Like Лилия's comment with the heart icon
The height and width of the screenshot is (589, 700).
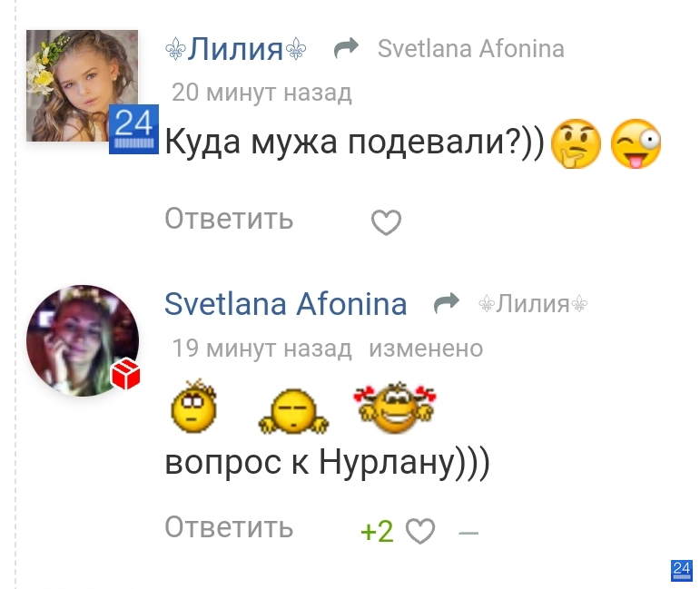click(x=386, y=221)
